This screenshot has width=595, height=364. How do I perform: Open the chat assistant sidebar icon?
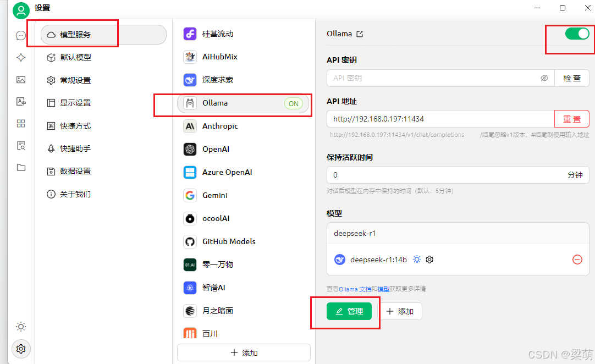(21, 36)
